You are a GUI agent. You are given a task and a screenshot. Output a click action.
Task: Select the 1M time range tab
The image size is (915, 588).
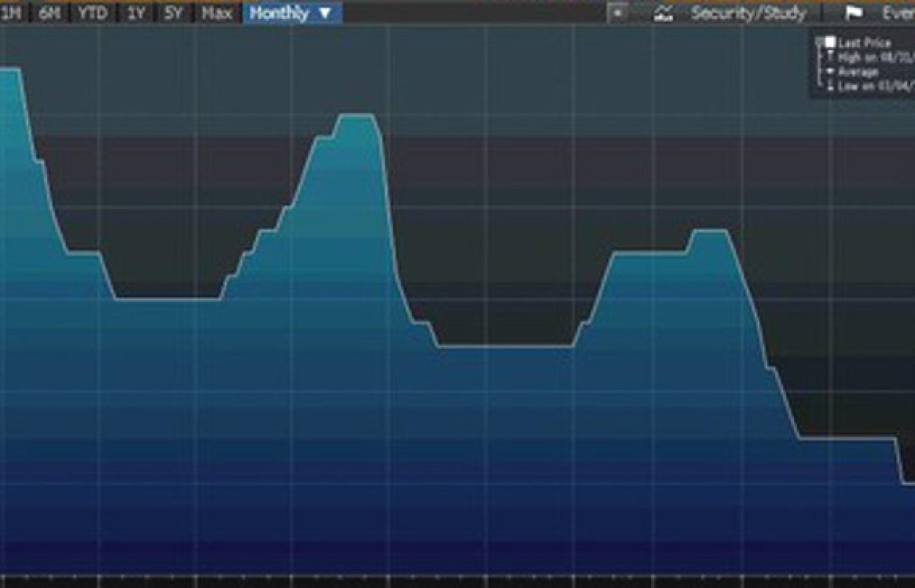pyautogui.click(x=10, y=12)
